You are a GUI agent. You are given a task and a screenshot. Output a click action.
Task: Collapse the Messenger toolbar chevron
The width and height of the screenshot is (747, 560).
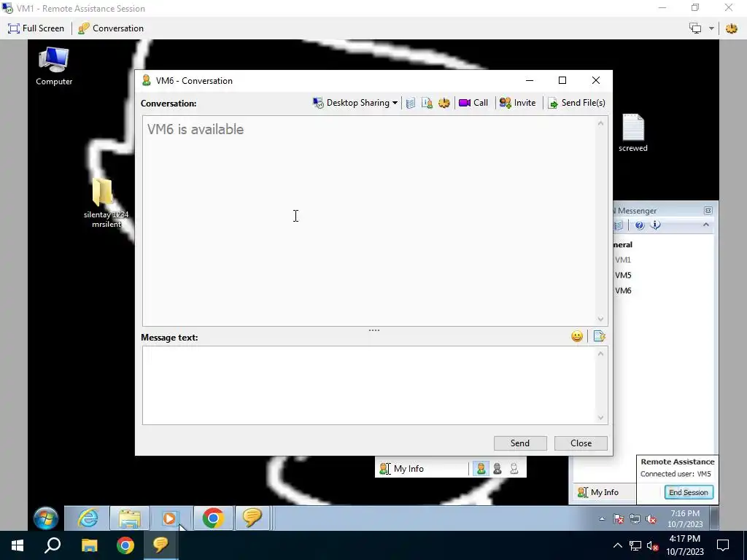[x=706, y=225]
